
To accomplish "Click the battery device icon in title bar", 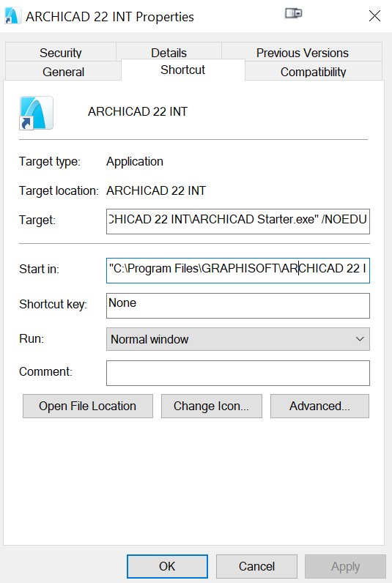I will tap(293, 14).
